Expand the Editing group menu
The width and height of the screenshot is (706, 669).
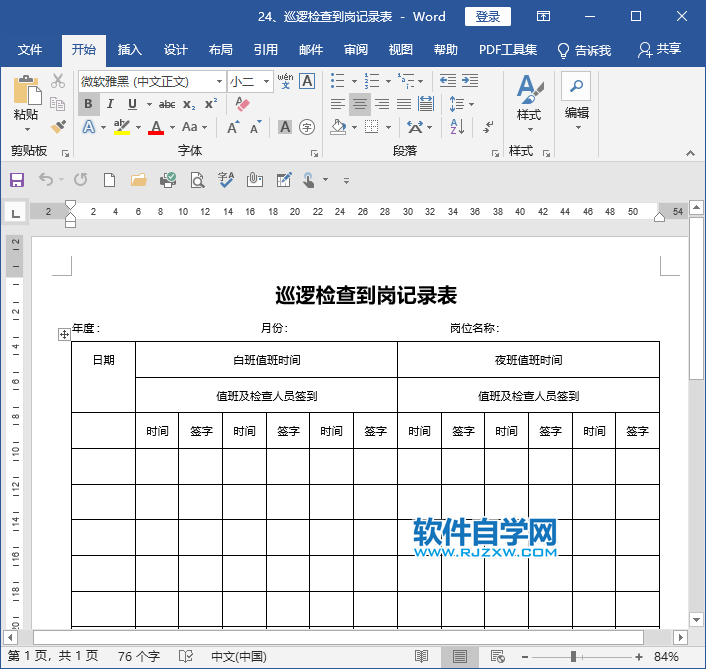[x=577, y=103]
